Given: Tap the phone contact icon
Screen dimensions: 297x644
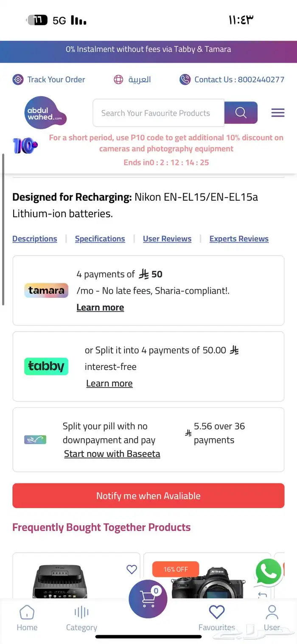Looking at the screenshot, I should point(185,80).
